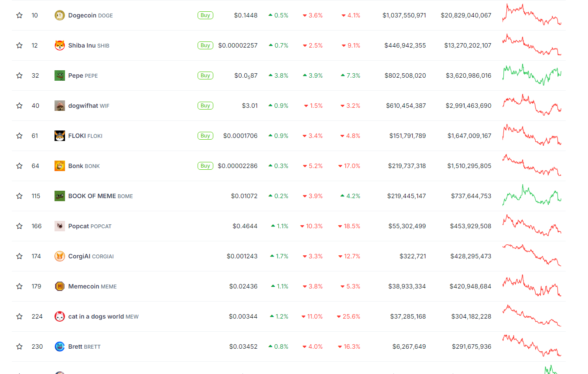
Task: Click the CorgiAI coin logo
Action: pyautogui.click(x=59, y=256)
